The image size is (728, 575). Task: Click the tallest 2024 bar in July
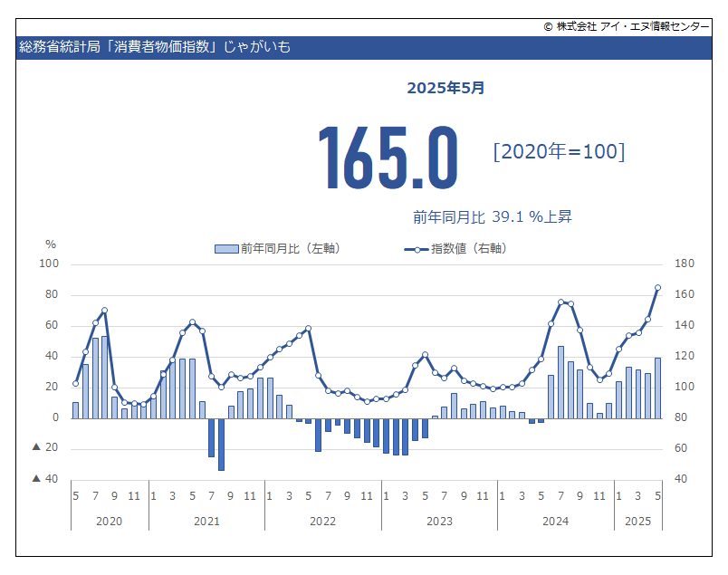pos(560,383)
